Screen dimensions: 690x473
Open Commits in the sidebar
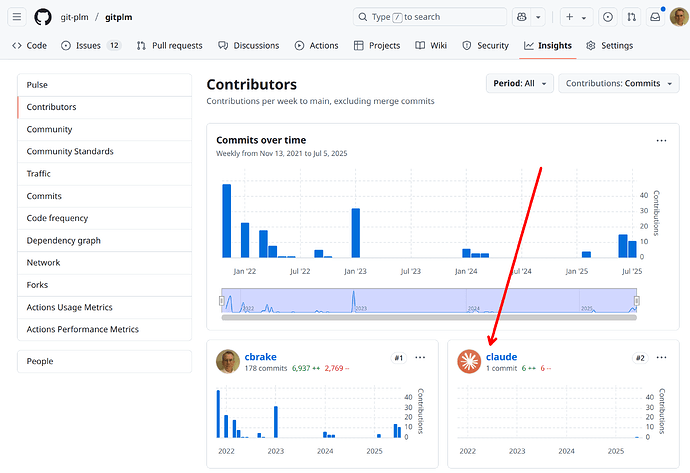click(x=104, y=196)
